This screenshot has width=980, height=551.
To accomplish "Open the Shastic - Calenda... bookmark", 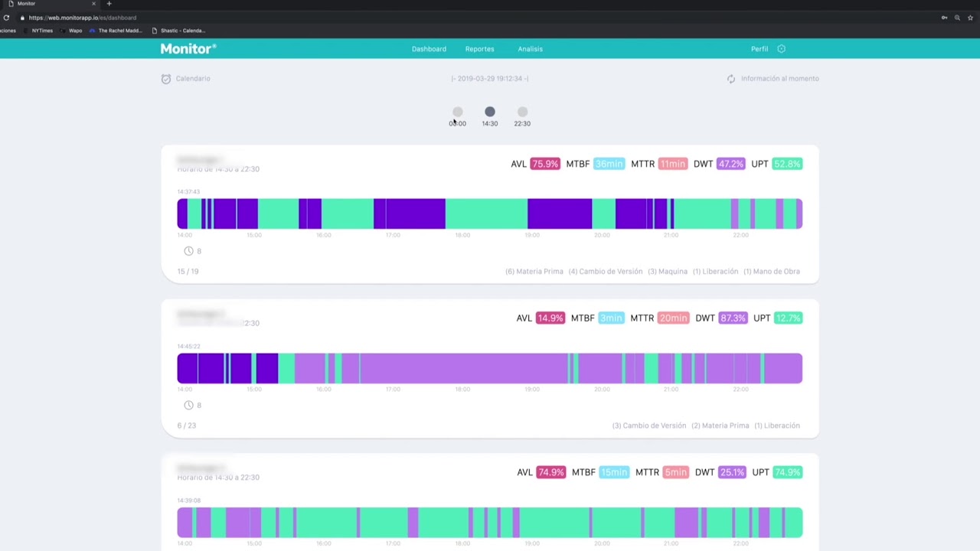I will pyautogui.click(x=178, y=31).
